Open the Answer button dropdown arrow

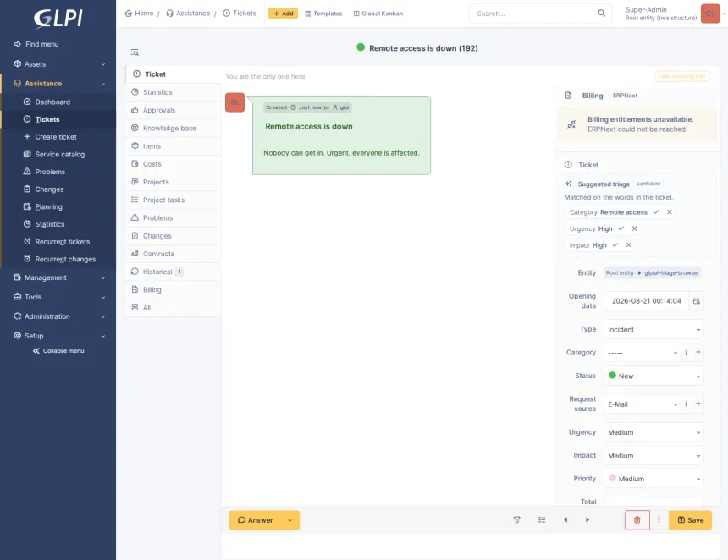290,520
